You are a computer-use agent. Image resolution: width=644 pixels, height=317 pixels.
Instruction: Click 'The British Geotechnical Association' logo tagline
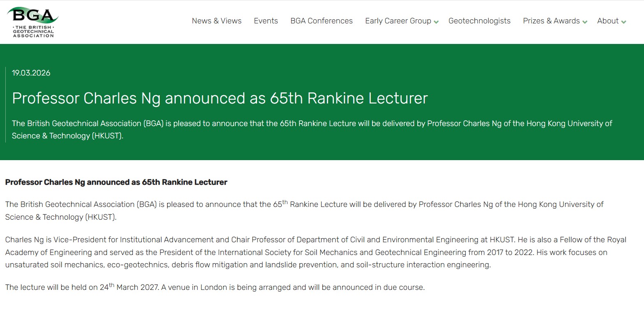(33, 32)
